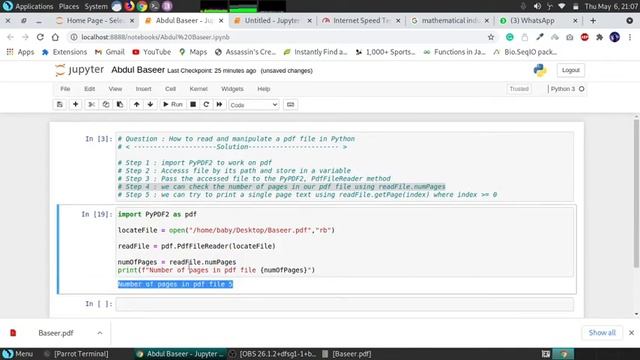Screen dimensions: 640x360
Task: Open the File menu in Jupyter
Action: 65,89
